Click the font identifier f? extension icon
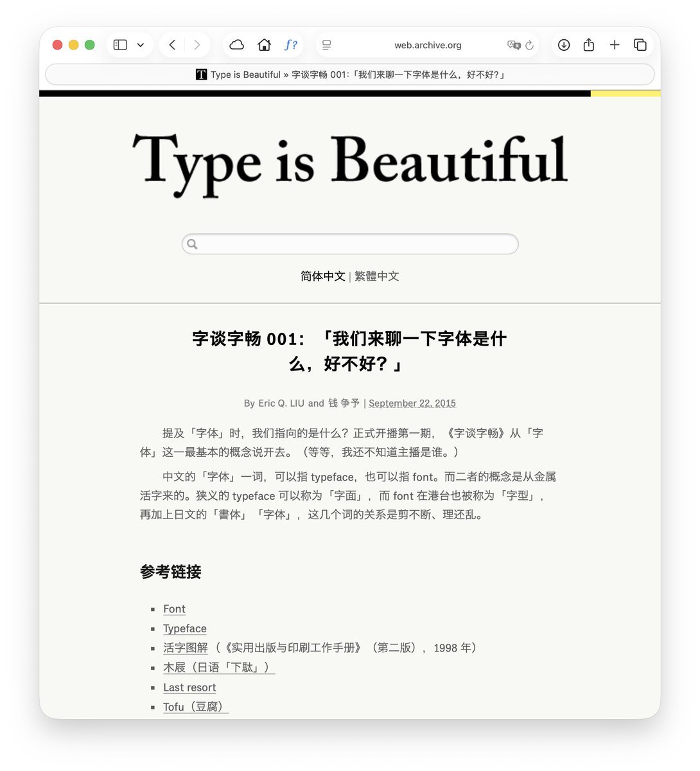This screenshot has width=700, height=771. 291,45
